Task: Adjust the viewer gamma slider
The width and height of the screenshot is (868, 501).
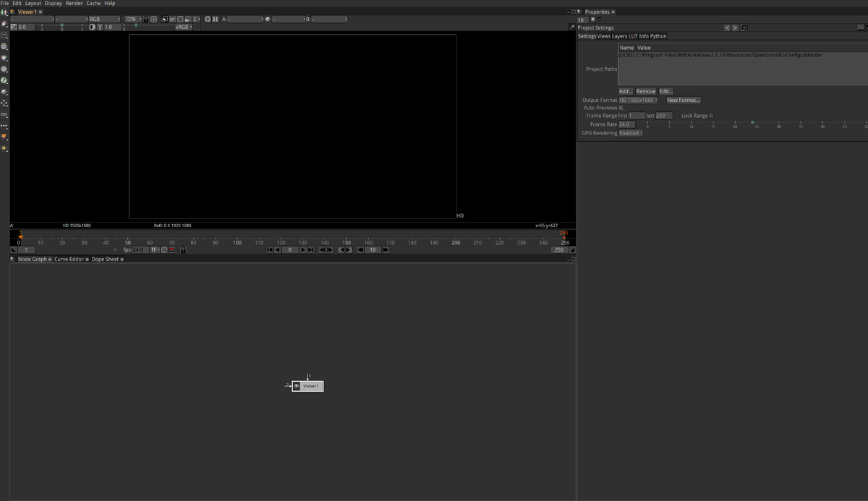Action: (148, 26)
